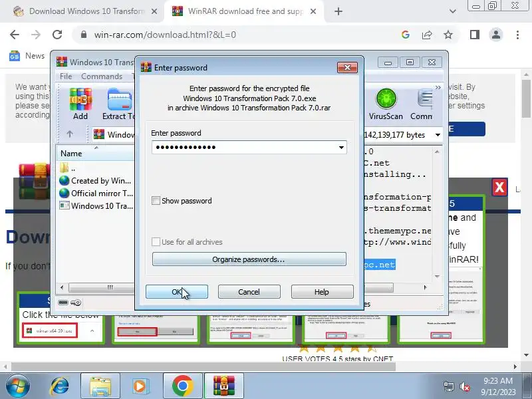Go forward in the browser
Screen dimensions: 532x399
(36, 35)
